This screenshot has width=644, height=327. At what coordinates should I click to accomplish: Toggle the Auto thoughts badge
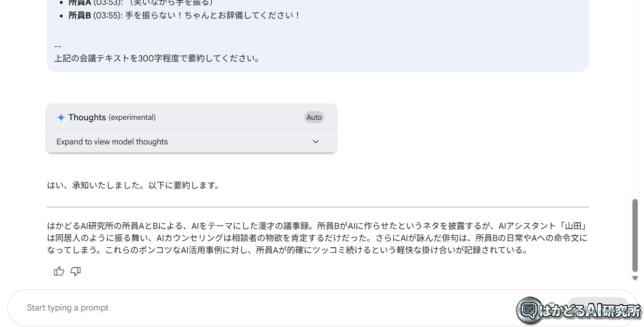314,117
